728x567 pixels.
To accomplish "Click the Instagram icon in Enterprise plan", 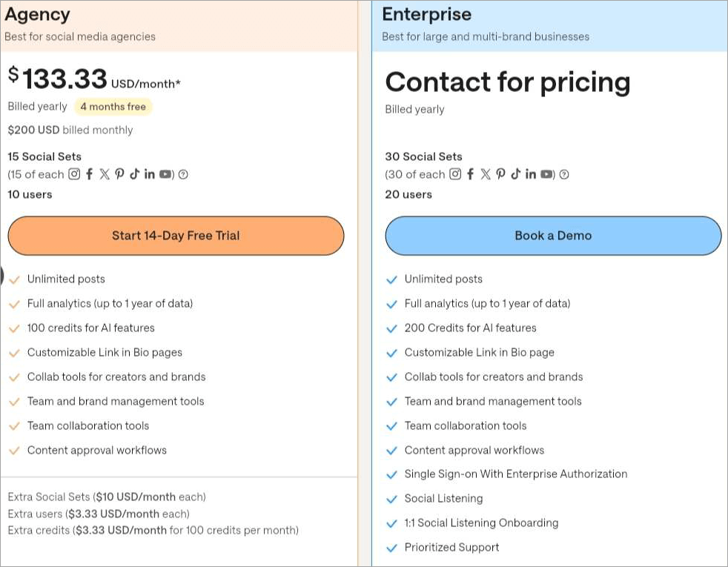I will 455,174.
